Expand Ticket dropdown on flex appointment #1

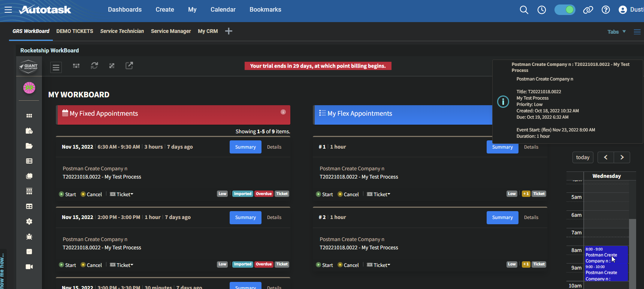click(x=379, y=194)
